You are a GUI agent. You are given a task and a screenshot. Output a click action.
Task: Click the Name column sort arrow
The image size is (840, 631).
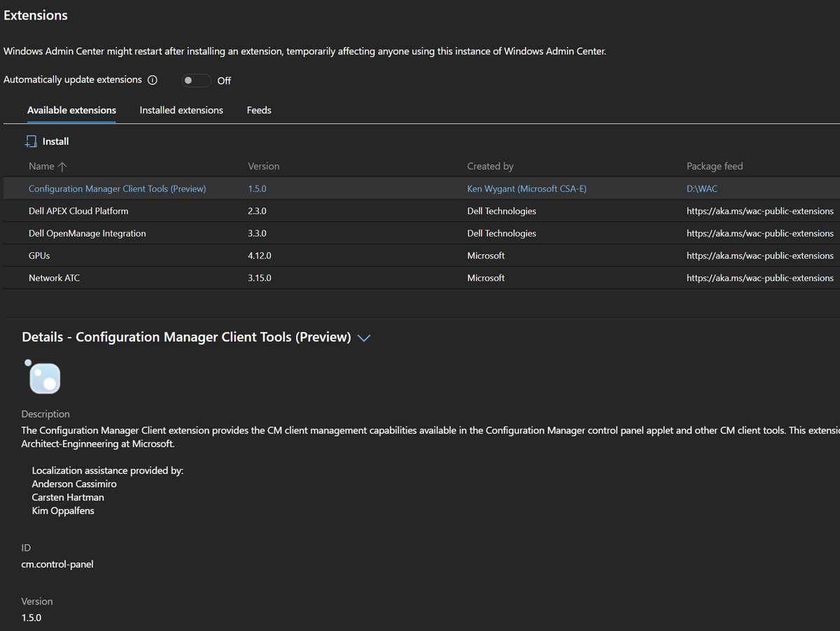click(62, 167)
